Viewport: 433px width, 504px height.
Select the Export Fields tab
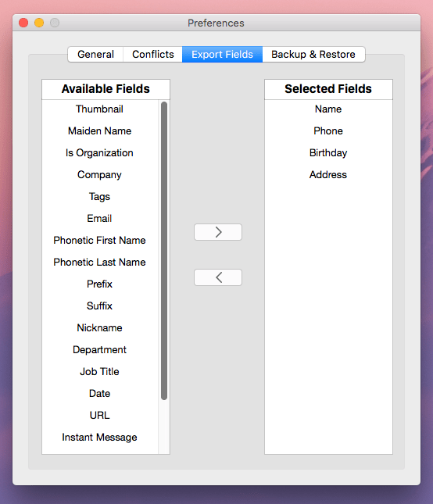click(x=222, y=55)
